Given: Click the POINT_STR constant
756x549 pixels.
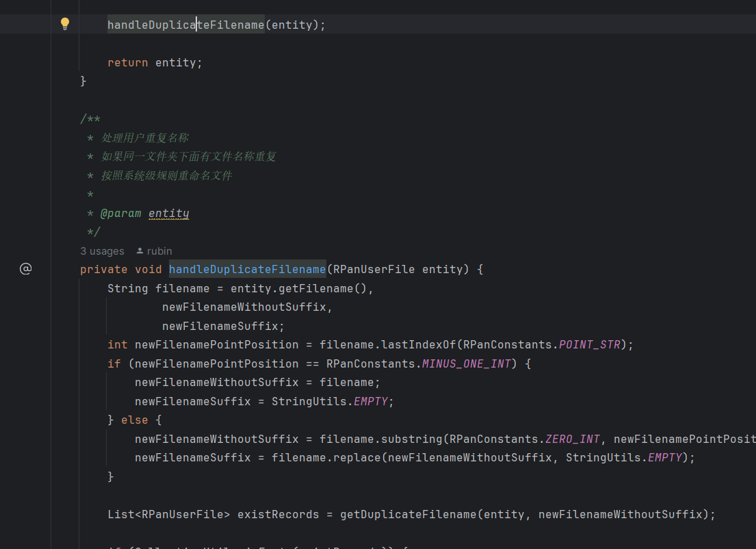Looking at the screenshot, I should pos(590,344).
